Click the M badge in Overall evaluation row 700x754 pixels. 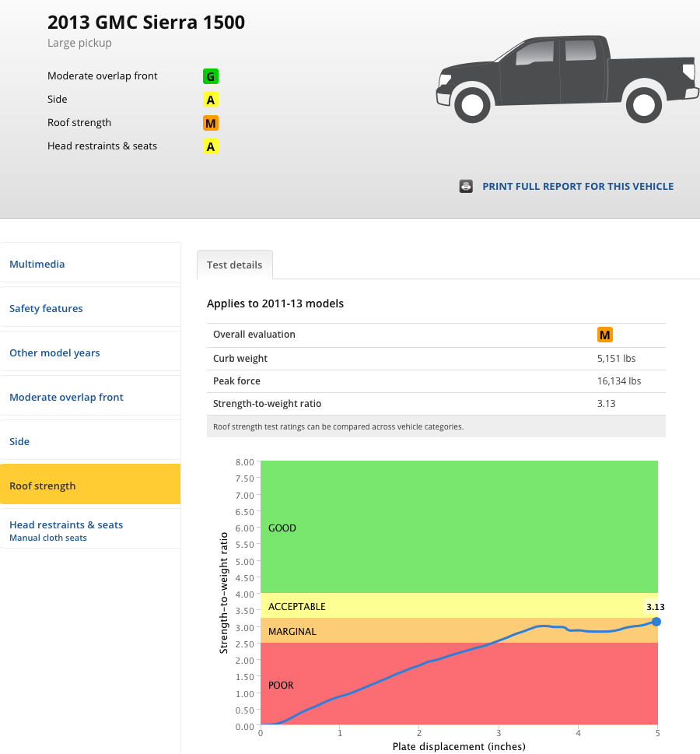pos(605,335)
